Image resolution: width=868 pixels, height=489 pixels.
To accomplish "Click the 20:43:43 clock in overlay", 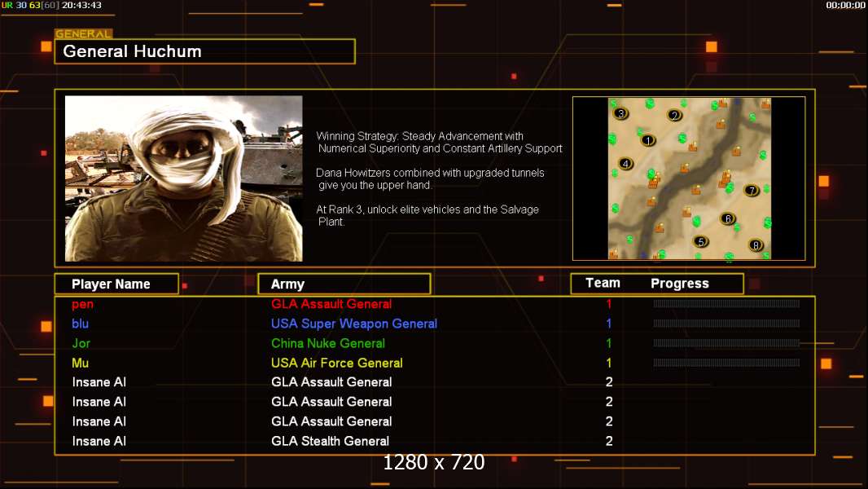I will click(81, 5).
